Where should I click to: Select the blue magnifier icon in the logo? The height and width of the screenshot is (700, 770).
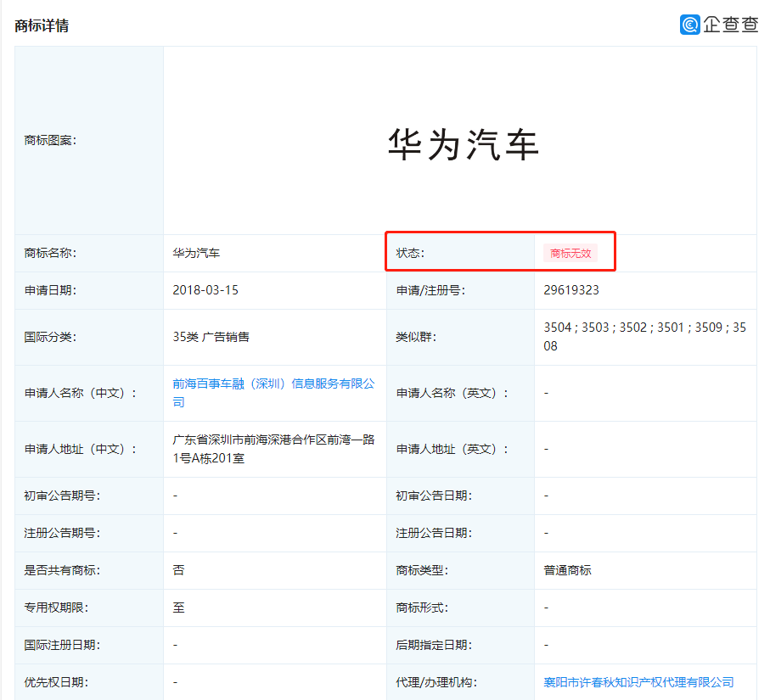pos(689,25)
